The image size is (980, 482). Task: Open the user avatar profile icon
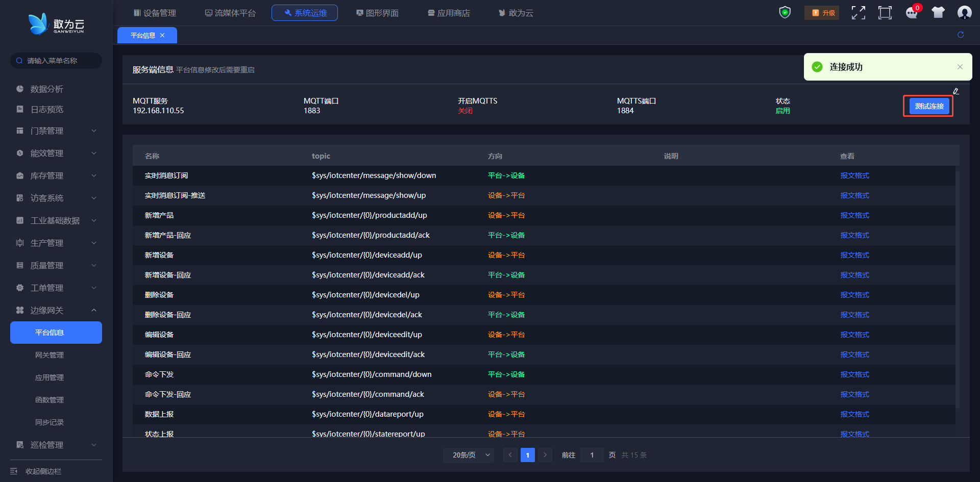964,13
